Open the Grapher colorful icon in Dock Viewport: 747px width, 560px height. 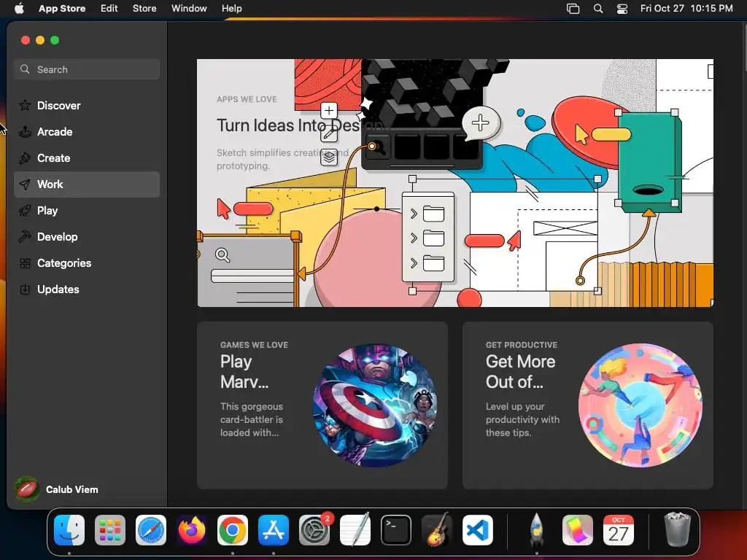coord(578,530)
